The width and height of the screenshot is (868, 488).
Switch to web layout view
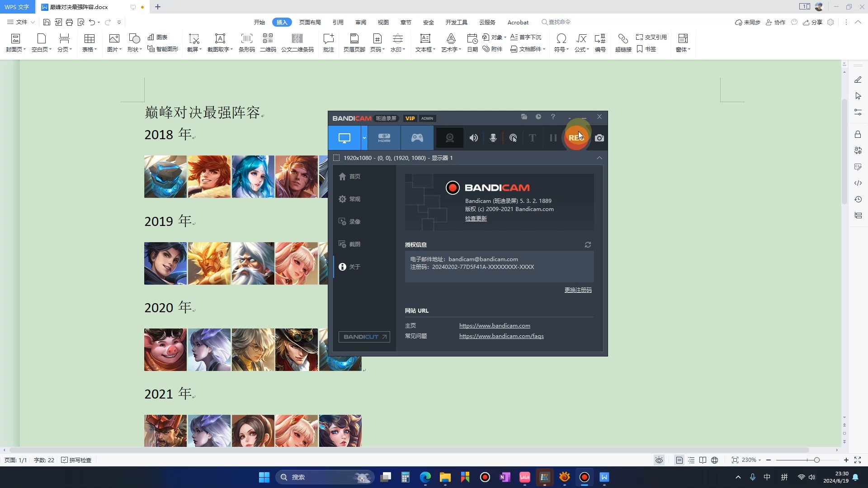(x=714, y=460)
